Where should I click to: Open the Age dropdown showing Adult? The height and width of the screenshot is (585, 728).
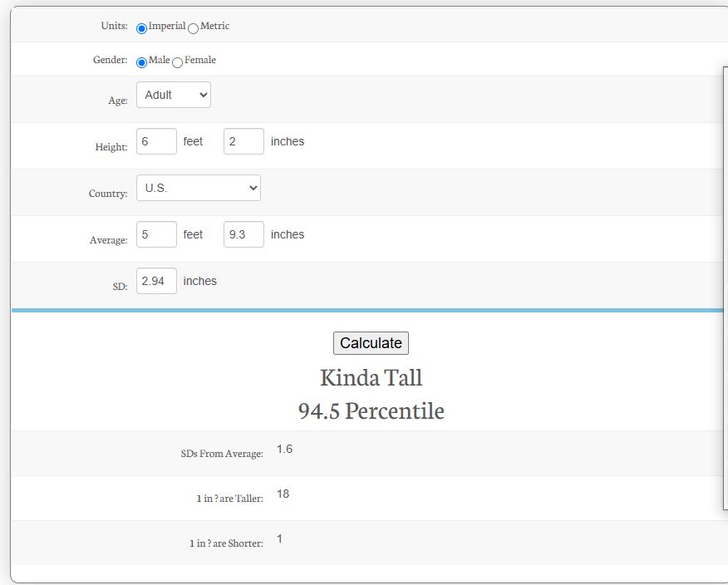(x=174, y=95)
